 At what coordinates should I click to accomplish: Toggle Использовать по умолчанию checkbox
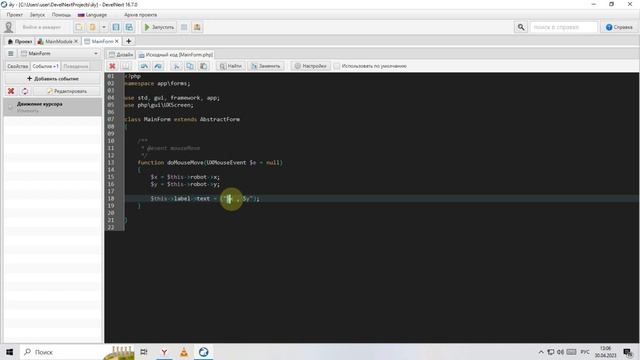coord(337,66)
